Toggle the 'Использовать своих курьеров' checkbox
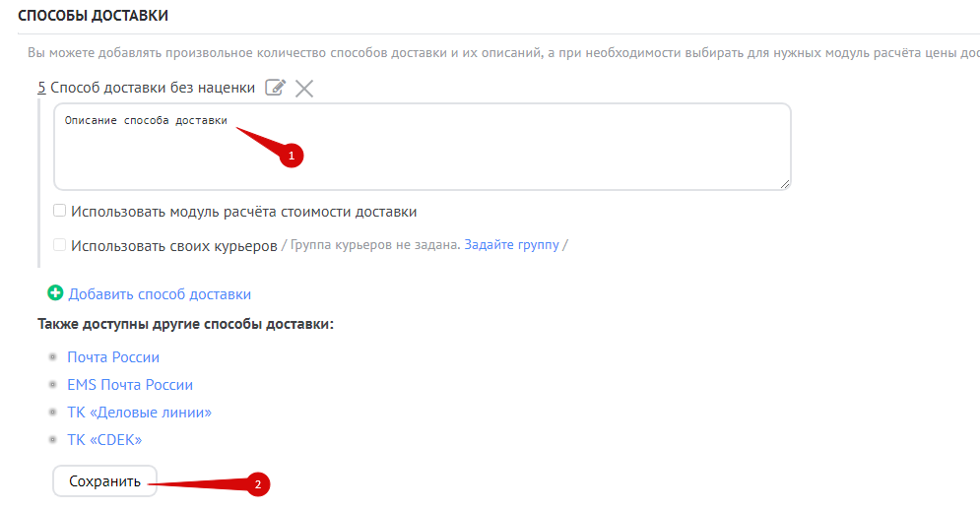This screenshot has height=509, width=980. tap(60, 245)
